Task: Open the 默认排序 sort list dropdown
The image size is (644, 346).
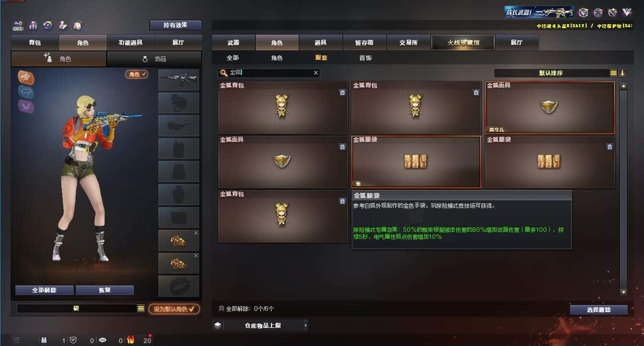Action: (613, 73)
